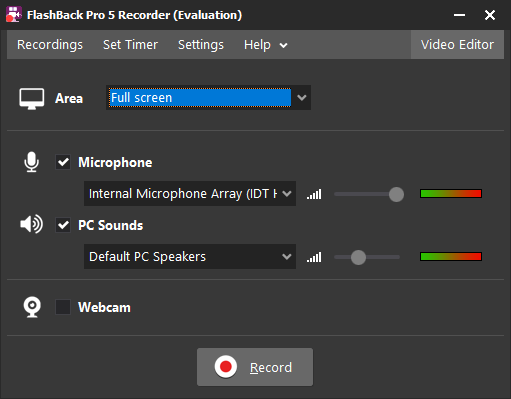The image size is (511, 399).
Task: Click the FlashBack app logo icon
Action: pos(14,15)
